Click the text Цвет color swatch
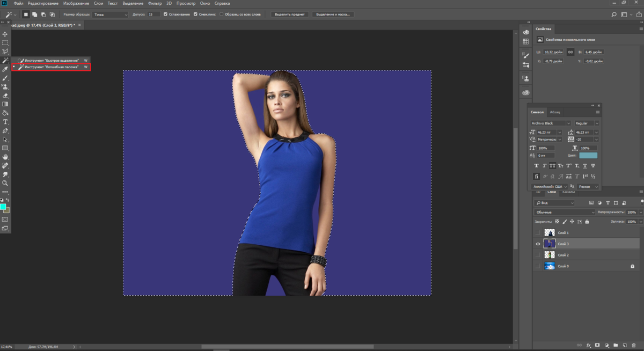The image size is (644, 351). [x=588, y=155]
